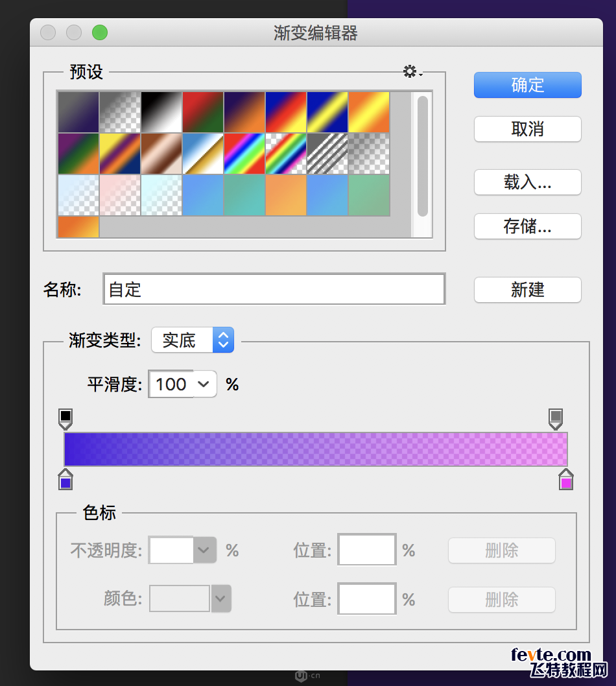Click the 颜色 swatch well

[x=180, y=598]
